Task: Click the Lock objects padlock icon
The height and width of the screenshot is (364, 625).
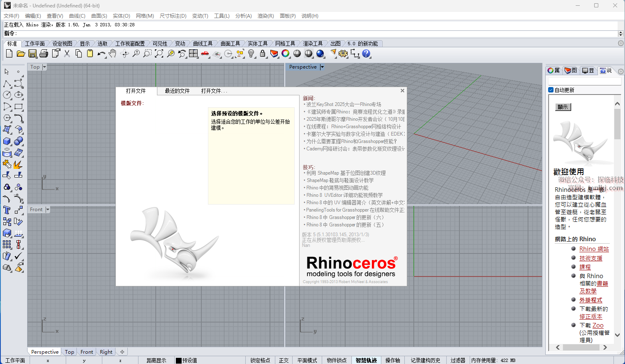Action: (x=263, y=54)
